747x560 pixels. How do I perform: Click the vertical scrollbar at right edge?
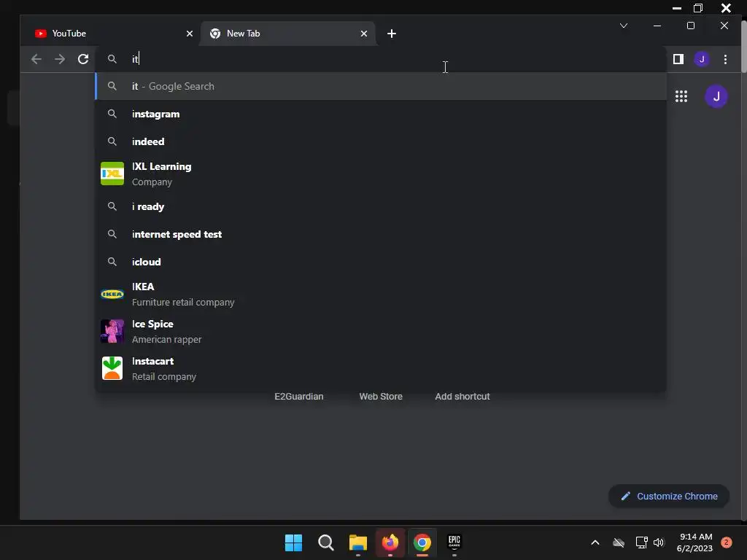coord(743,47)
